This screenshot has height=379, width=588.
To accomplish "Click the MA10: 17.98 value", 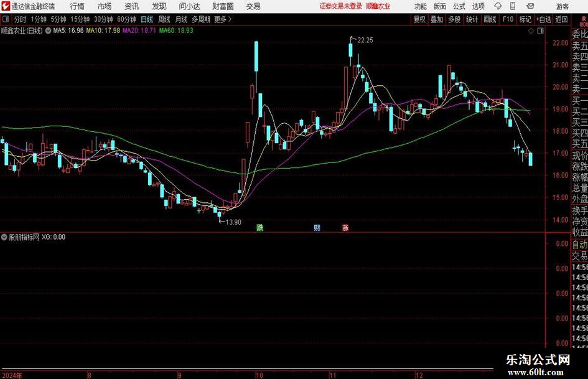I will (103, 30).
